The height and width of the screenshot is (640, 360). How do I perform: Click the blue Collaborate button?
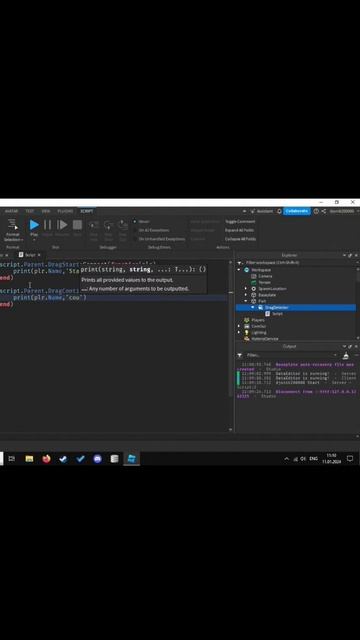pos(297,211)
